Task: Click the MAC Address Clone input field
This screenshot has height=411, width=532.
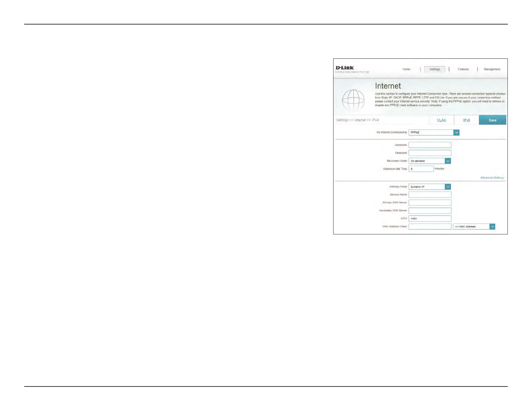Action: pyautogui.click(x=430, y=227)
